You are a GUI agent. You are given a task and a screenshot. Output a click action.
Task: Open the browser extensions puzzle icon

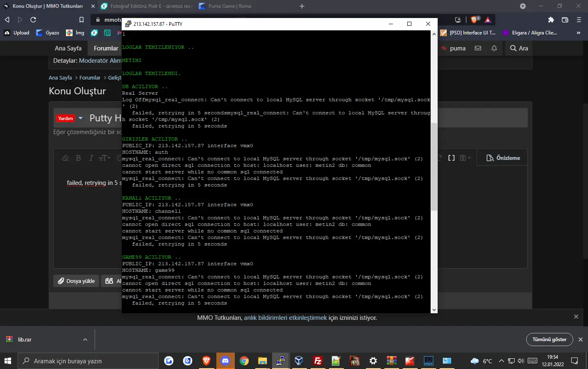(551, 20)
